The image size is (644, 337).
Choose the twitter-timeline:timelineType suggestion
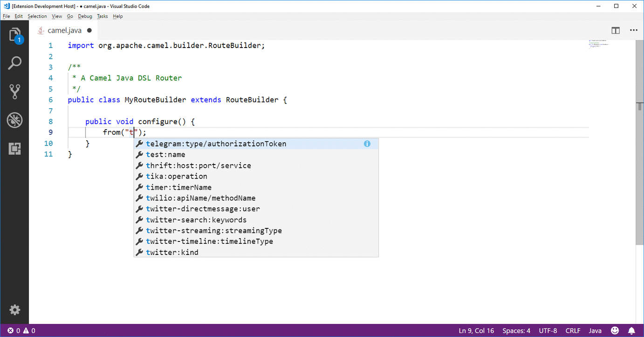(x=256, y=241)
